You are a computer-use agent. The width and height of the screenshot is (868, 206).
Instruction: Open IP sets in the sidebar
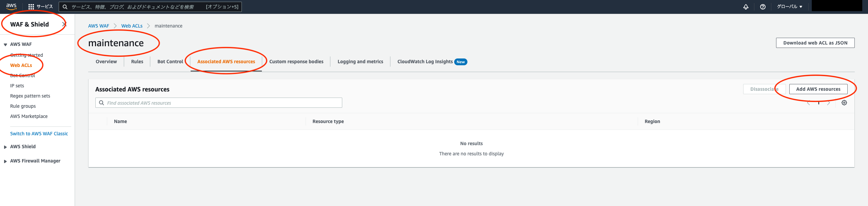[17, 86]
